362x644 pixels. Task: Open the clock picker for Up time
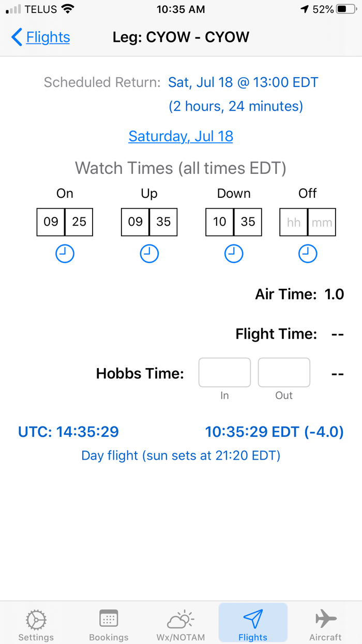click(149, 254)
